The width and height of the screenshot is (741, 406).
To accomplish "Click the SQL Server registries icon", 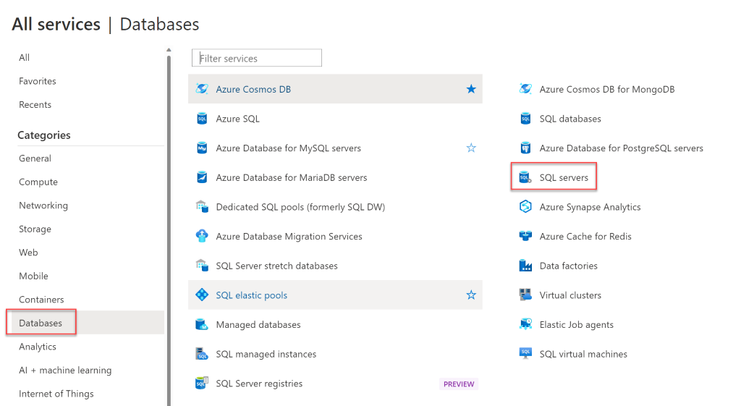I will 202,383.
